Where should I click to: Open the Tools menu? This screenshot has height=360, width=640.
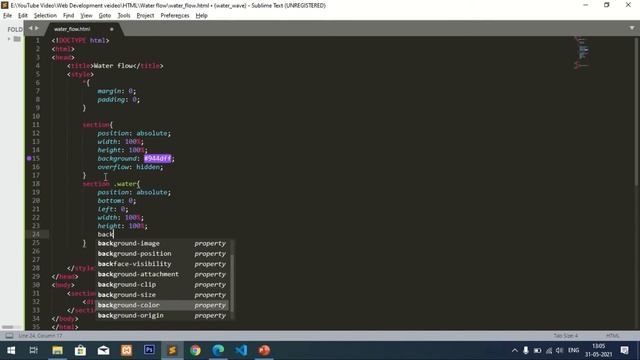(x=124, y=16)
